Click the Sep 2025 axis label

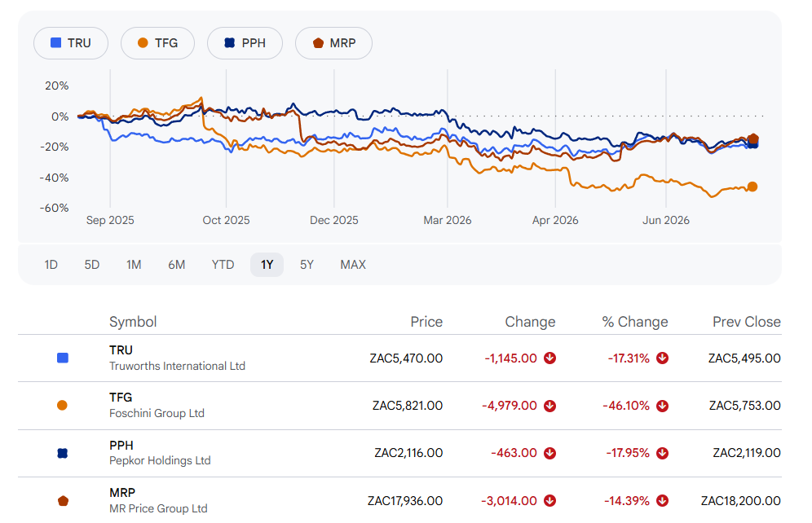click(110, 221)
